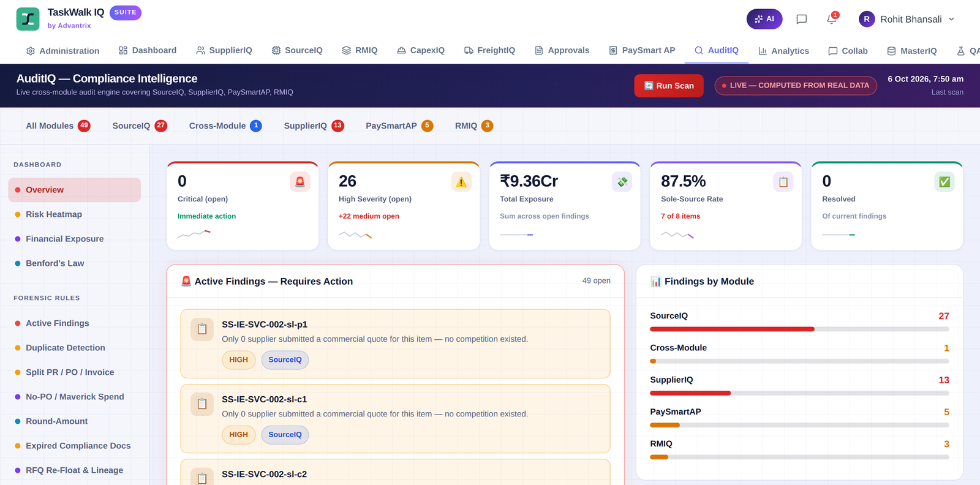Open PaySmart AP module
980x485 pixels.
pyautogui.click(x=642, y=51)
